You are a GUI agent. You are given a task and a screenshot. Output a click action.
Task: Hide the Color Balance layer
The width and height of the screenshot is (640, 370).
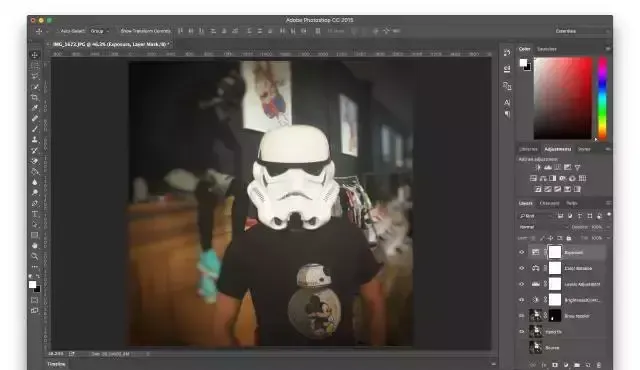(522, 268)
